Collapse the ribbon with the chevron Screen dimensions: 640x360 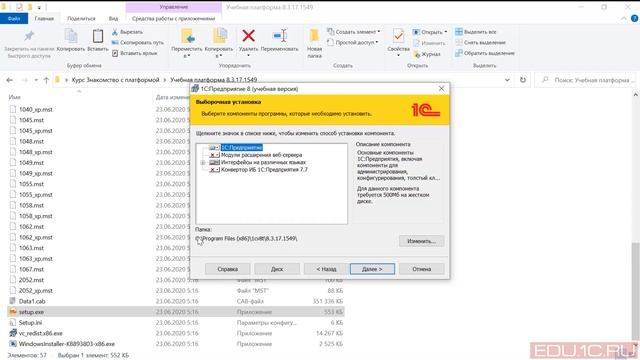624,18
